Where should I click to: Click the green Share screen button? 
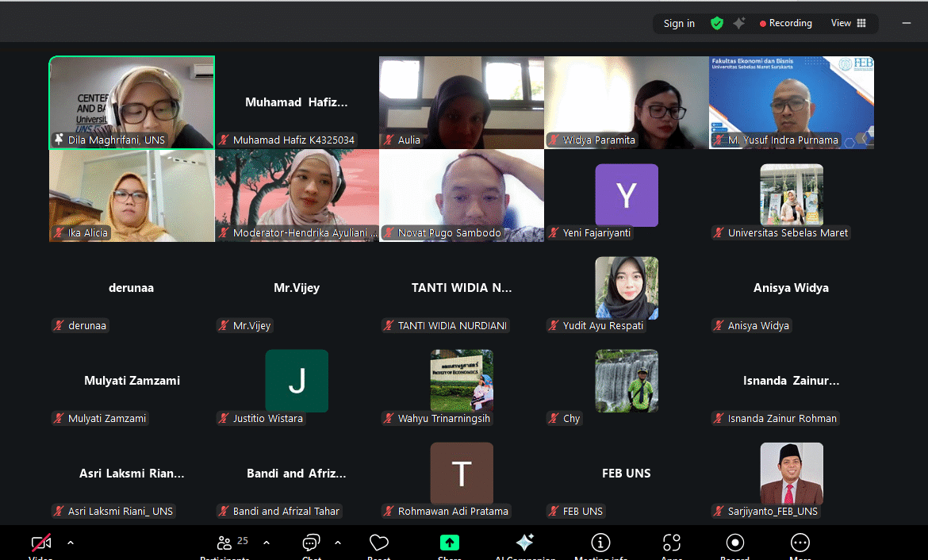450,543
